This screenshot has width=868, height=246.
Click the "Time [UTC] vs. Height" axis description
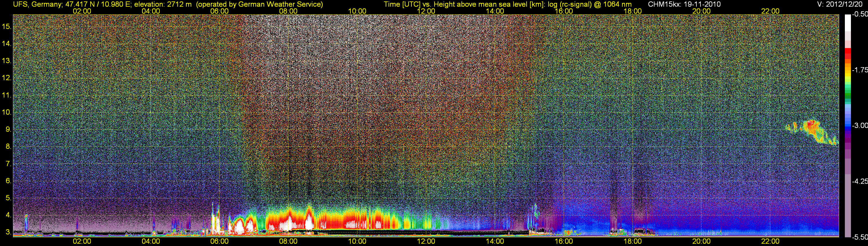coord(420,4)
